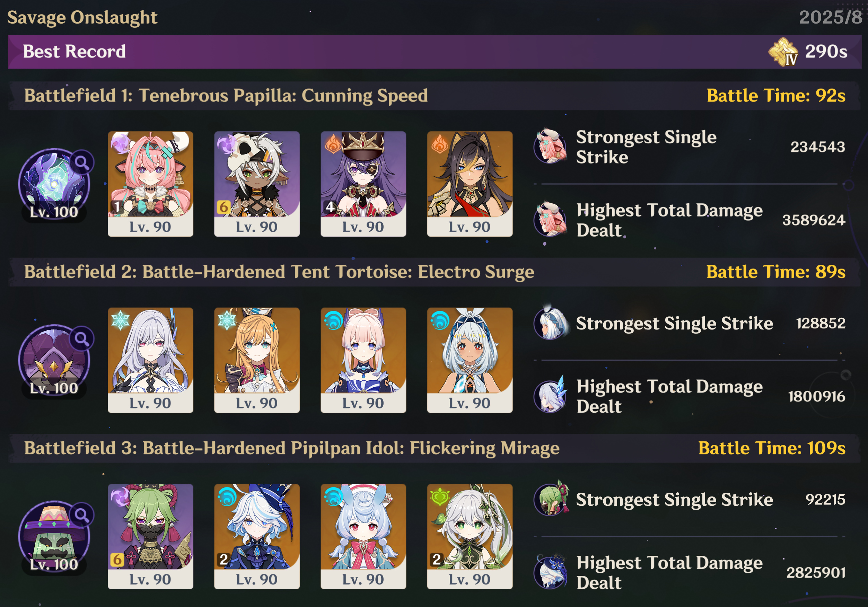The width and height of the screenshot is (868, 607).
Task: Open white-haired Dendro character card
Action: 470,536
